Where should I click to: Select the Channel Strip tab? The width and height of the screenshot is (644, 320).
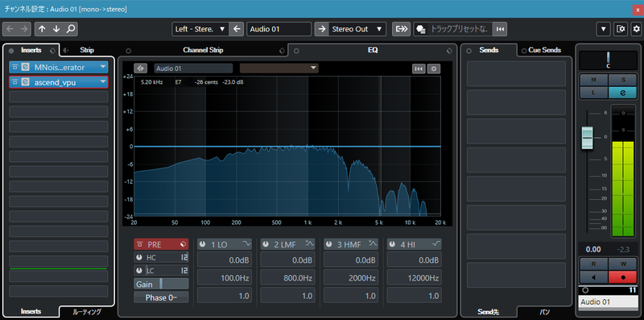click(x=203, y=50)
